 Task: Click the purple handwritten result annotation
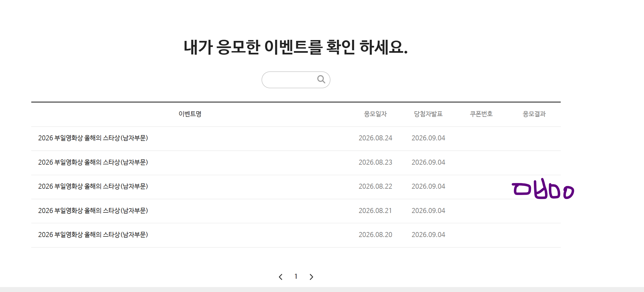(543, 189)
